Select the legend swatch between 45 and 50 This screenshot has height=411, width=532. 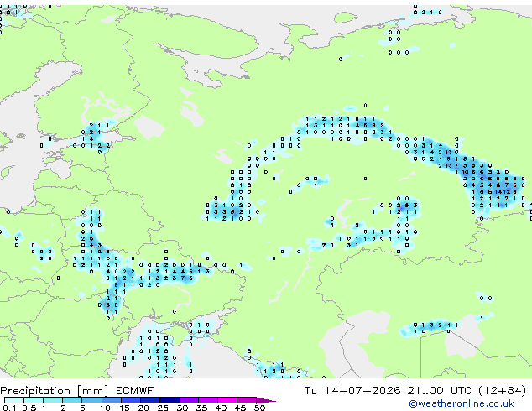pyautogui.click(x=247, y=400)
